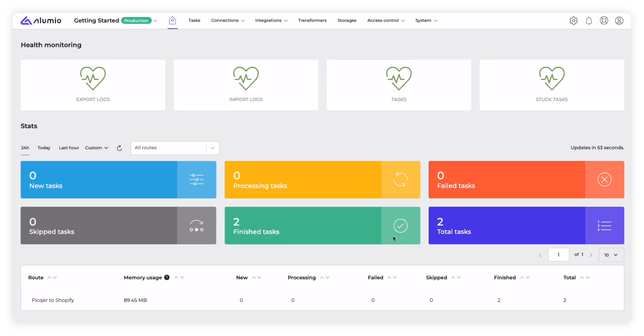Screen dimensions: 644x336
Task: Click the support lifebuoy icon
Action: pos(604,21)
